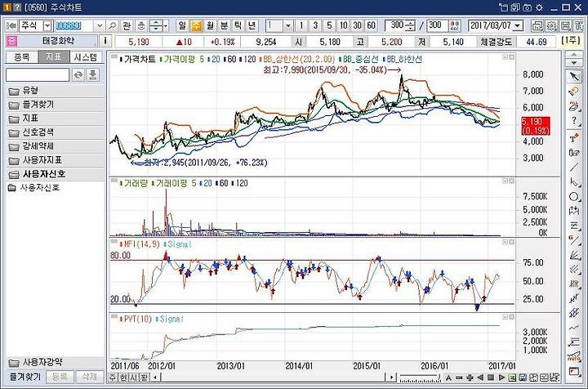This screenshot has width=588, height=389.
Task: Open the interval value '1' dropdown
Action: [x=287, y=26]
